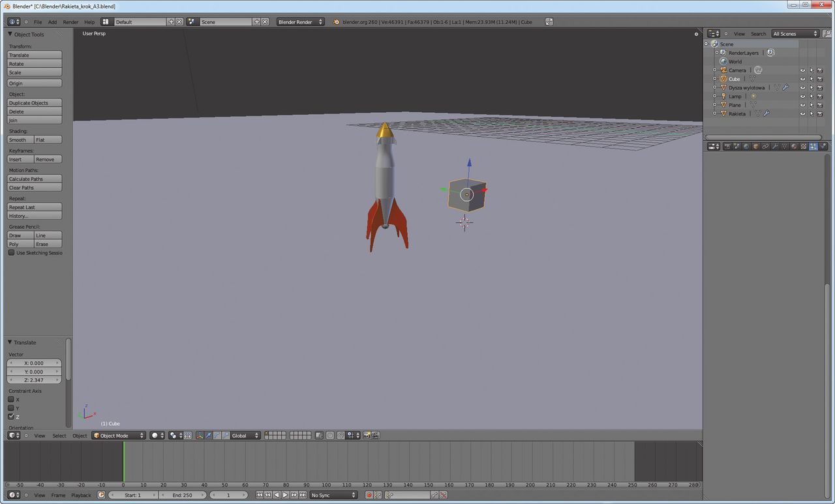Click the Repeat Last button

click(35, 207)
